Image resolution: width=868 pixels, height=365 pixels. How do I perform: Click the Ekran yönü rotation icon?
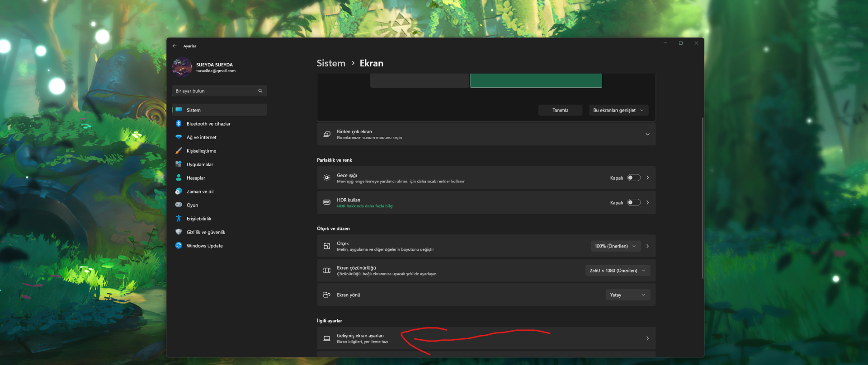click(327, 295)
